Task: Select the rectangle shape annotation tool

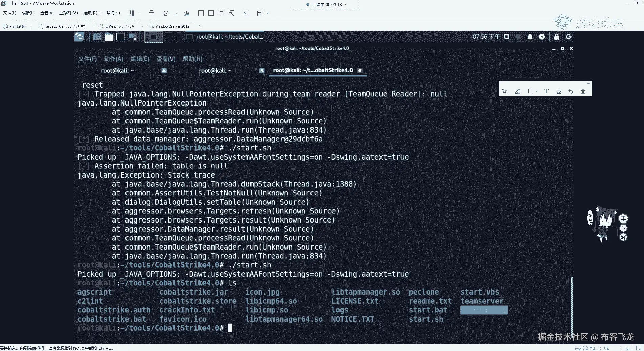Action: coord(531,91)
